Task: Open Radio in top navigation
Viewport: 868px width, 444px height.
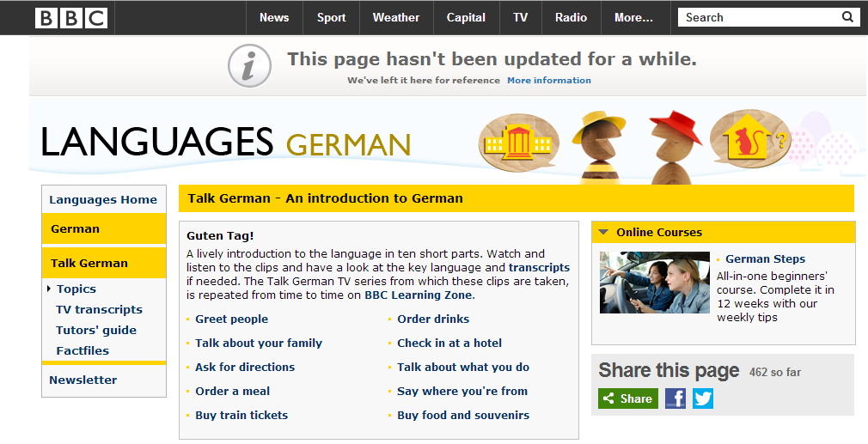Action: tap(571, 18)
